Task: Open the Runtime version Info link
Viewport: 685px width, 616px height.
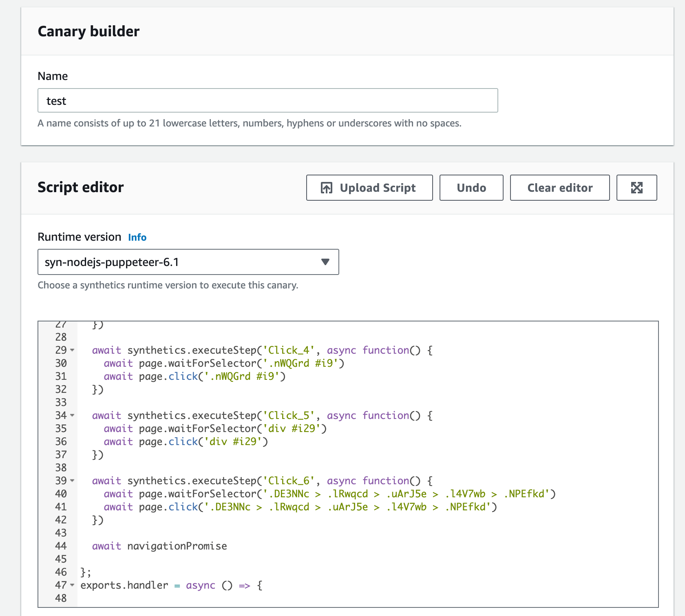Action: 137,237
